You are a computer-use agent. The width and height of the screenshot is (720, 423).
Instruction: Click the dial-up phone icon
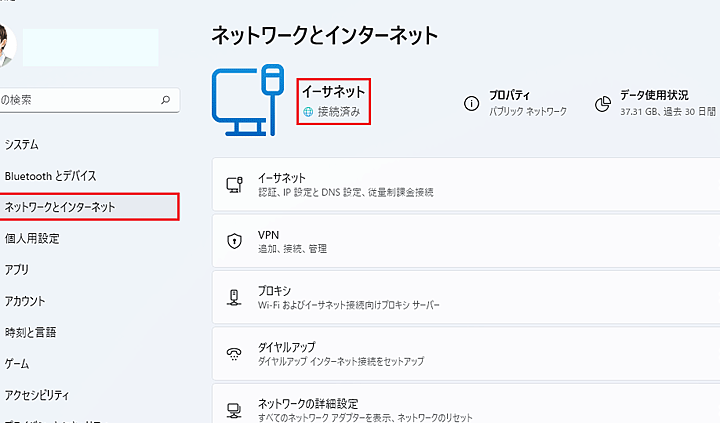click(235, 353)
